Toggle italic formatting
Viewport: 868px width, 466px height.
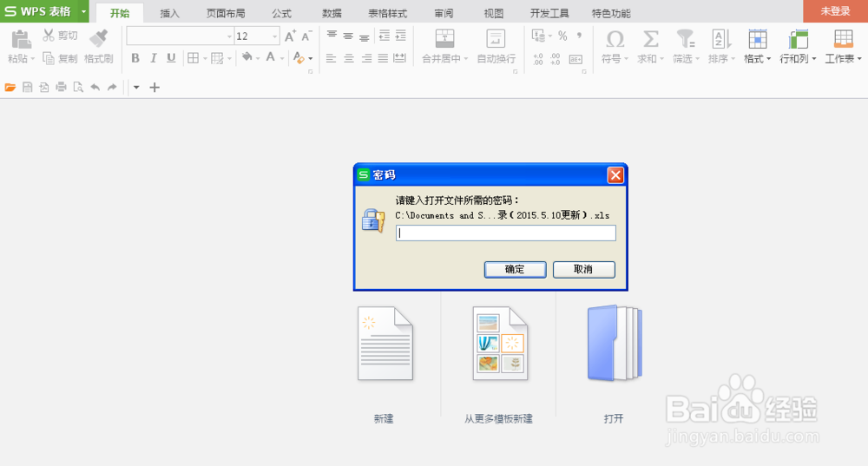[154, 58]
